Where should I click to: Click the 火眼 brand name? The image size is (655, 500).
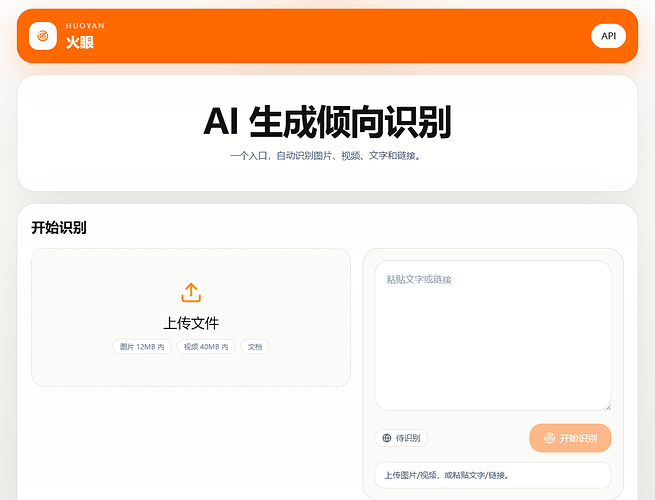pyautogui.click(x=80, y=42)
